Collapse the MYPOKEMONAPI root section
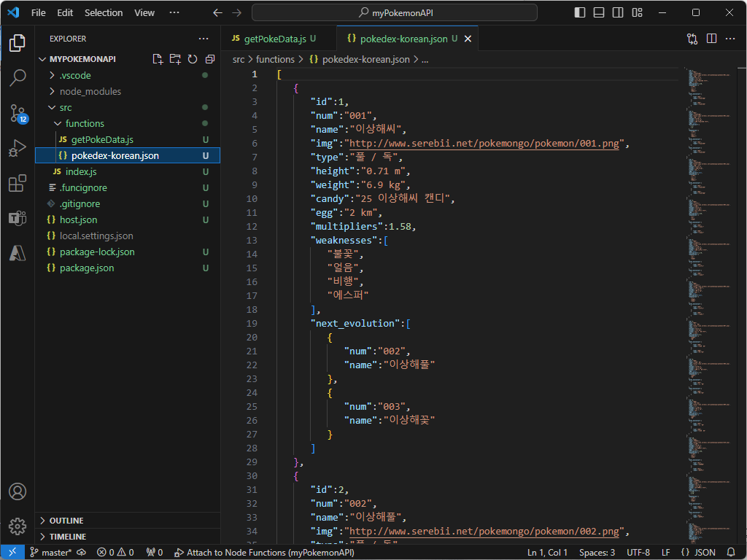 click(82, 59)
